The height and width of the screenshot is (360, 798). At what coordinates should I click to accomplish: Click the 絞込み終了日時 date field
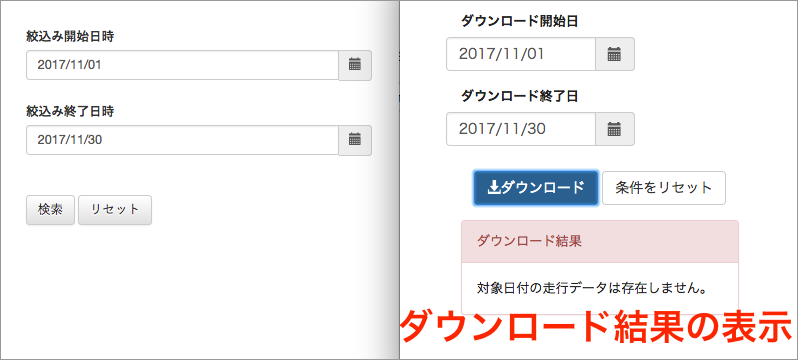tap(183, 140)
